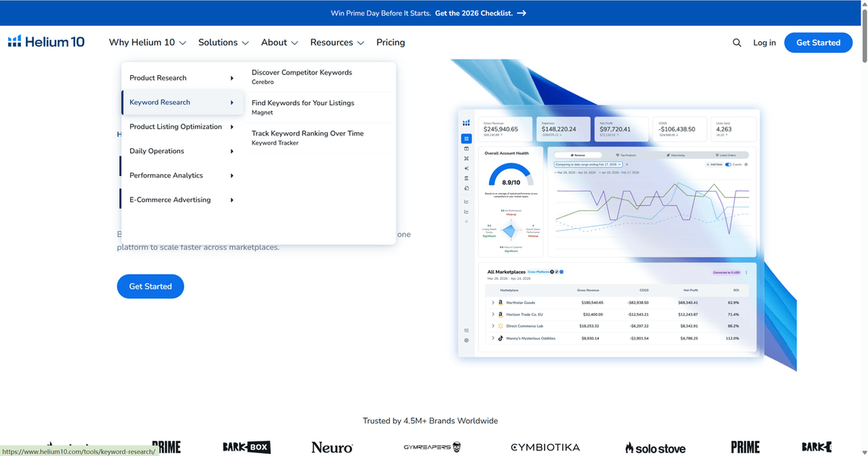This screenshot has height=456, width=868.
Task: Click Walmart spark icon beside Direct Commerce Lab
Action: 501,326
